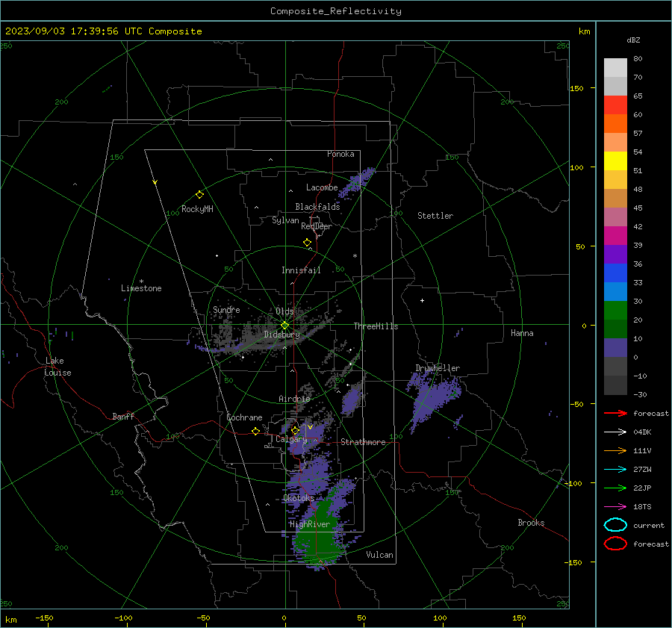
Task: Click the Strathmore label
Action: tap(363, 442)
